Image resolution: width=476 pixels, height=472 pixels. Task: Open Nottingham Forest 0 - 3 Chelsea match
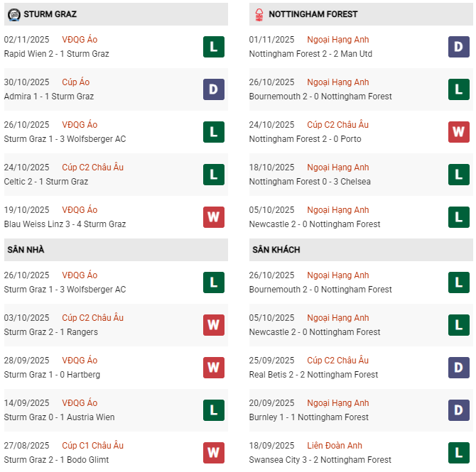[310, 182]
